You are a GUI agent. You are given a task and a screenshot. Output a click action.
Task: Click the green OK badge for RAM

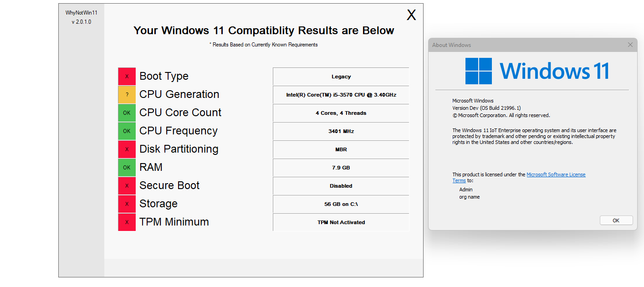(x=127, y=167)
